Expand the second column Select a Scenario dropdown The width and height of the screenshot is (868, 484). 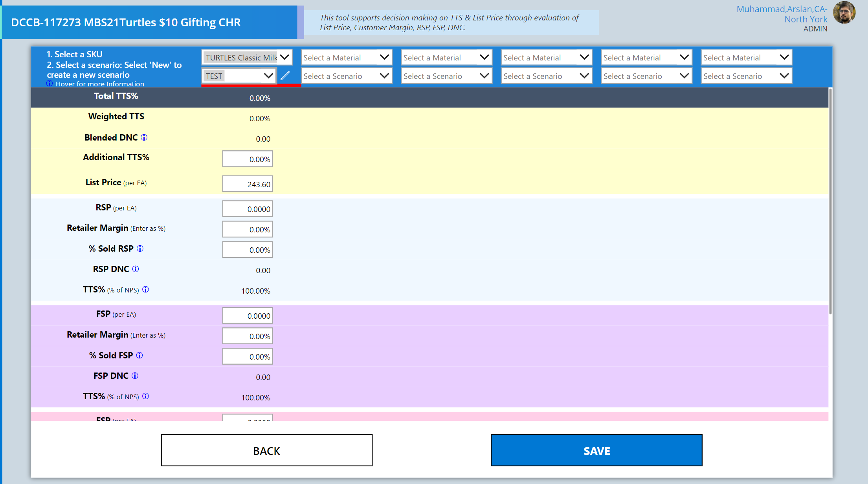347,76
